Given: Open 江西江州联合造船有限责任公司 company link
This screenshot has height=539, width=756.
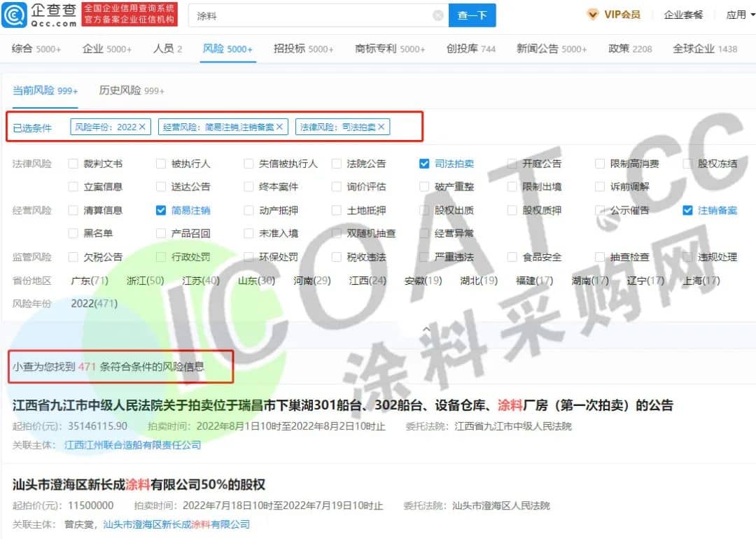Looking at the screenshot, I should click(x=132, y=444).
